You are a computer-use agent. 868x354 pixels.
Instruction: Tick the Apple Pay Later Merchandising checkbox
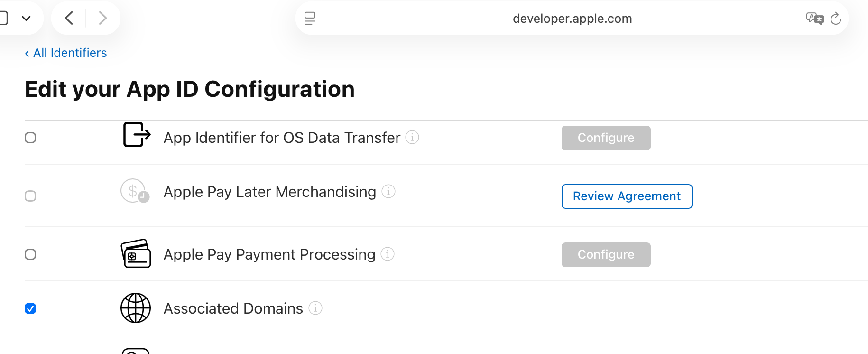tap(30, 196)
